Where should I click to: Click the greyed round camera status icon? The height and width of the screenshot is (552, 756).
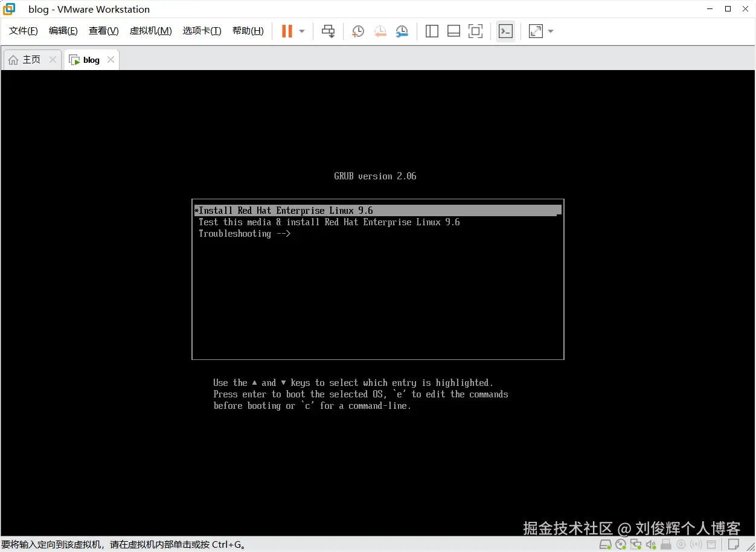[681, 545]
